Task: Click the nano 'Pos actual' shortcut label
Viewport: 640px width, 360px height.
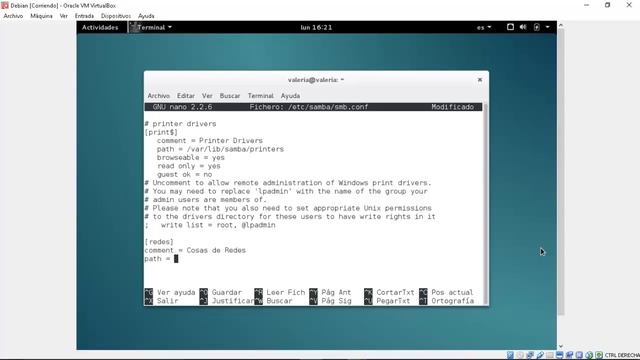Action: tap(452, 292)
